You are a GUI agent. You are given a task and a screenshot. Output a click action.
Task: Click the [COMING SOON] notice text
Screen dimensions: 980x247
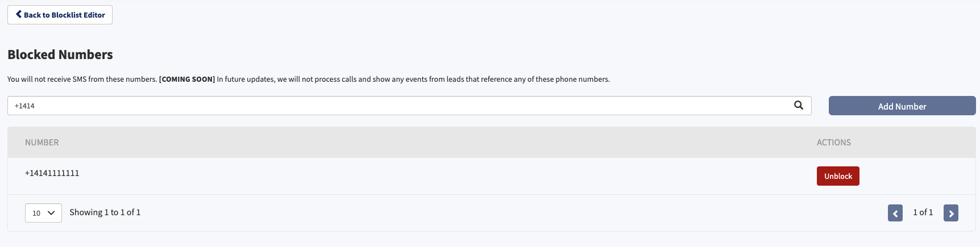187,79
